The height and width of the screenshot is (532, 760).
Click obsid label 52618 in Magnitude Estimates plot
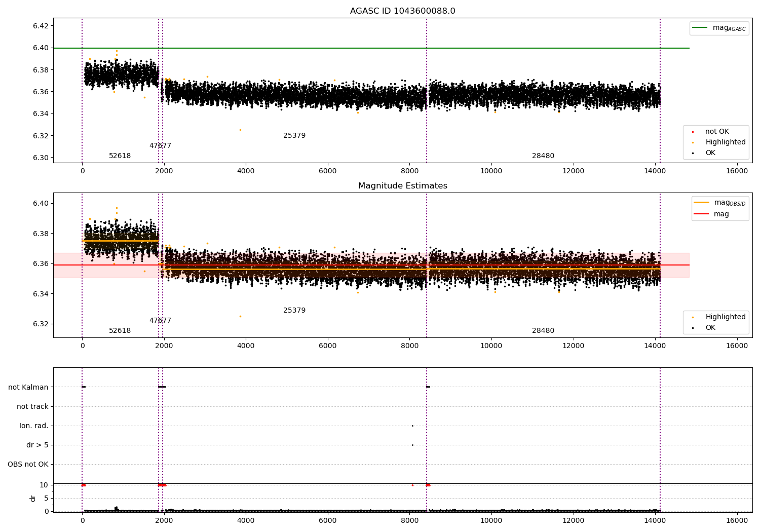(x=120, y=331)
